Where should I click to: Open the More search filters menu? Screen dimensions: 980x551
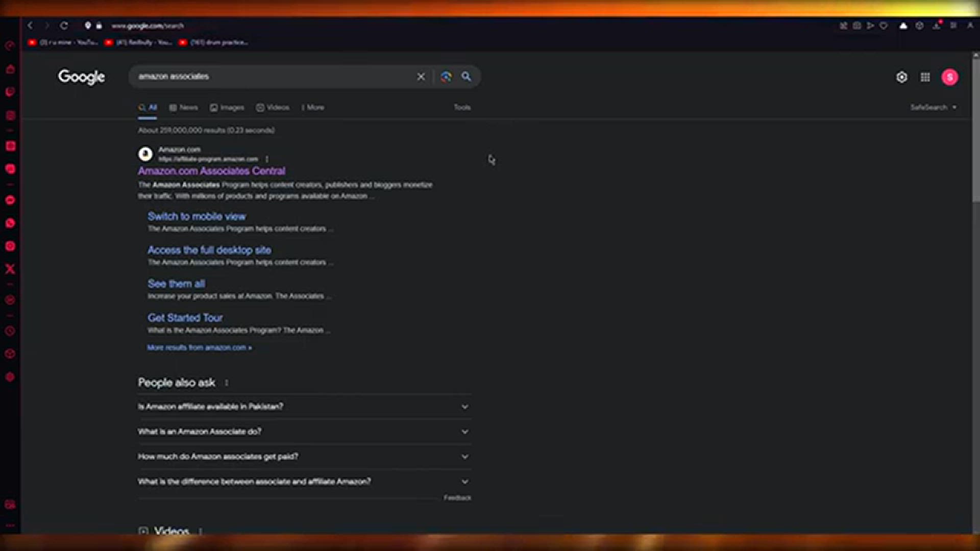(313, 107)
